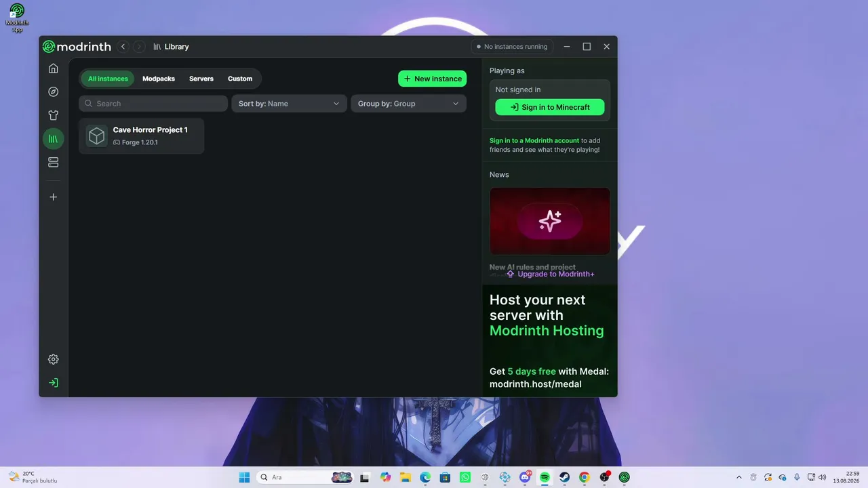Screen dimensions: 868x488
Task: Open the Group by Group dropdown
Action: click(x=408, y=104)
